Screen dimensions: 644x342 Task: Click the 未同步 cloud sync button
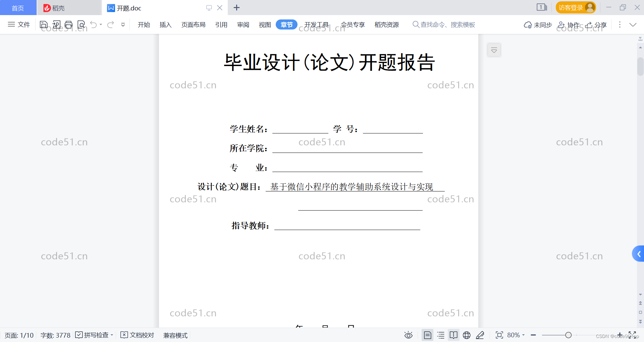pos(538,25)
